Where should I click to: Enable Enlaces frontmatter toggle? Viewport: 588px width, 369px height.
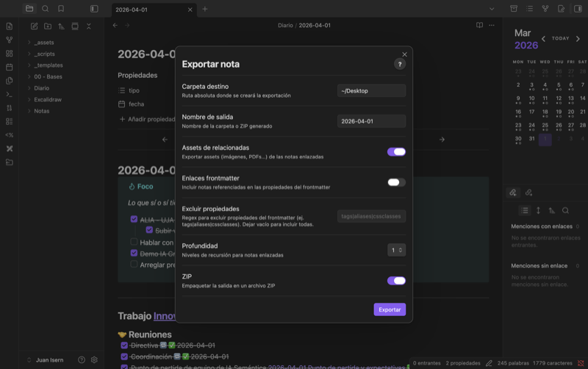[396, 182]
